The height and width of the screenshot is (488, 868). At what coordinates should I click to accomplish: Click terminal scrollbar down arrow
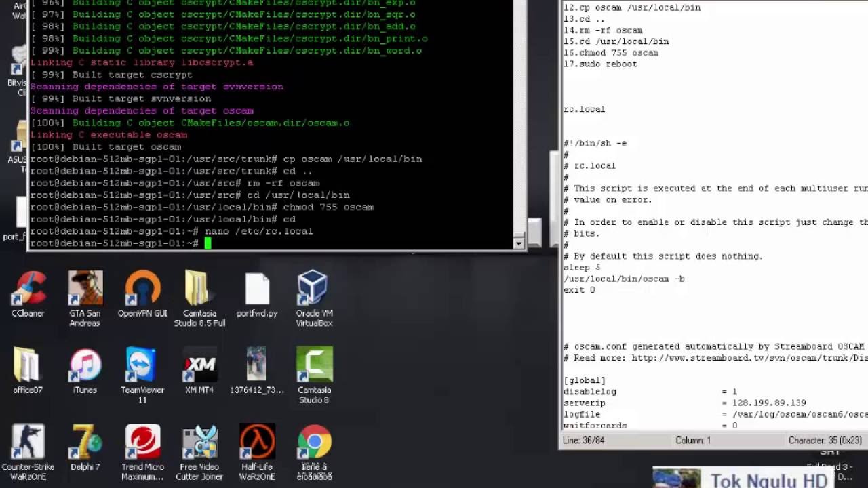(519, 243)
